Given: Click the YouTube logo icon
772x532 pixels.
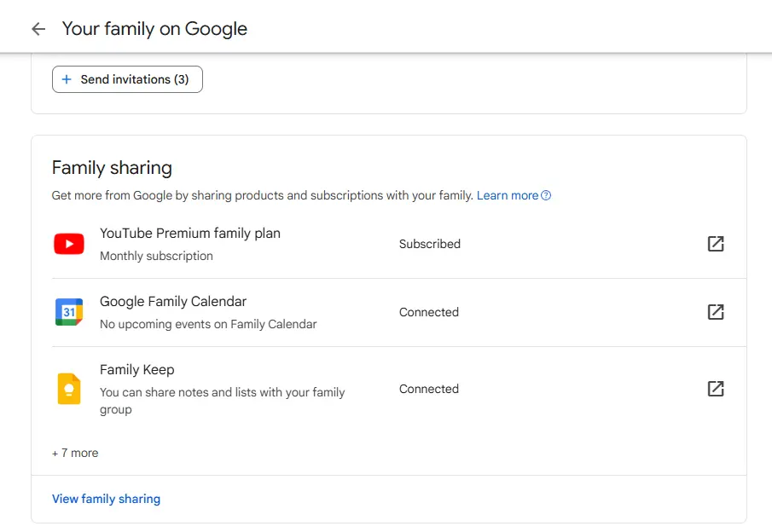Looking at the screenshot, I should pos(69,244).
